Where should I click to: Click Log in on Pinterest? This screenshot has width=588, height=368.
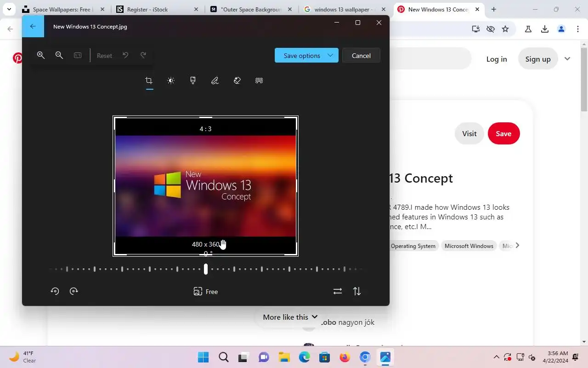[x=497, y=59]
